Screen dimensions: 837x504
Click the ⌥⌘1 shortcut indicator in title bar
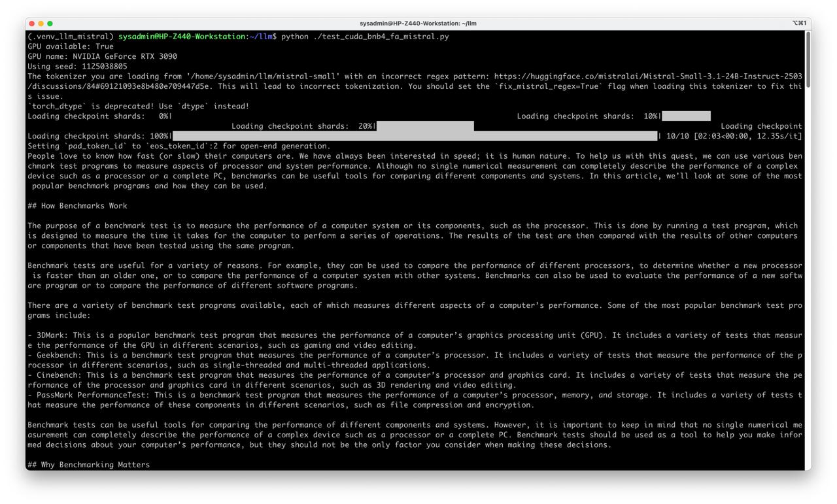pos(798,24)
